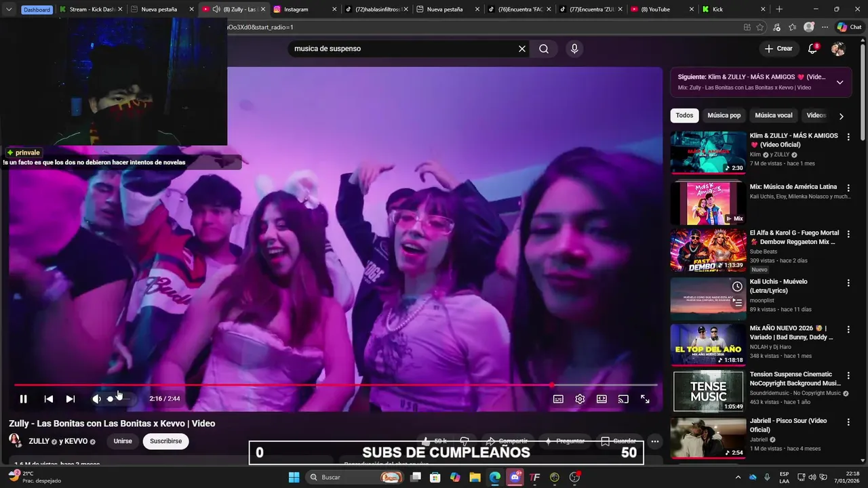Viewport: 868px width, 488px height.
Task: Select the Música pop filter chip
Action: (724, 116)
